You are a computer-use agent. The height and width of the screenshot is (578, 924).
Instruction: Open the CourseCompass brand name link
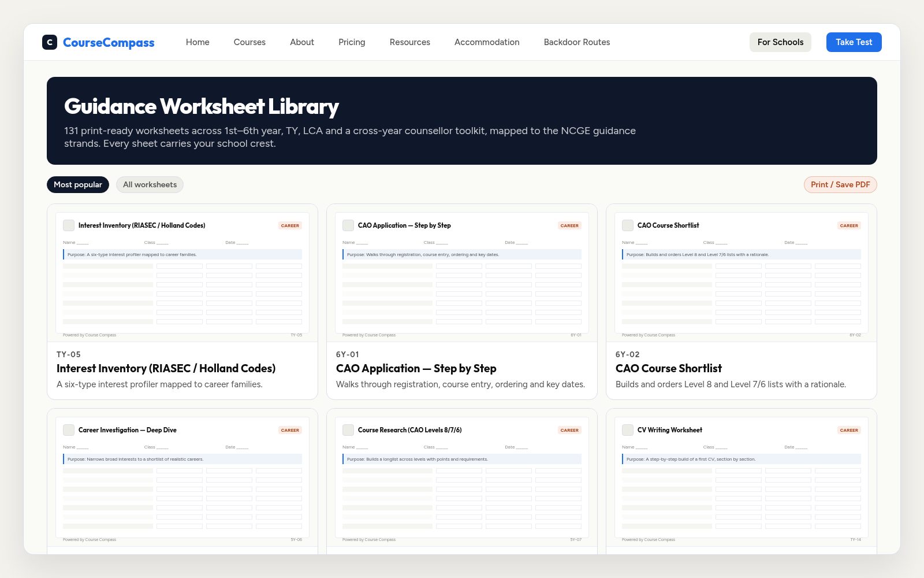point(109,42)
